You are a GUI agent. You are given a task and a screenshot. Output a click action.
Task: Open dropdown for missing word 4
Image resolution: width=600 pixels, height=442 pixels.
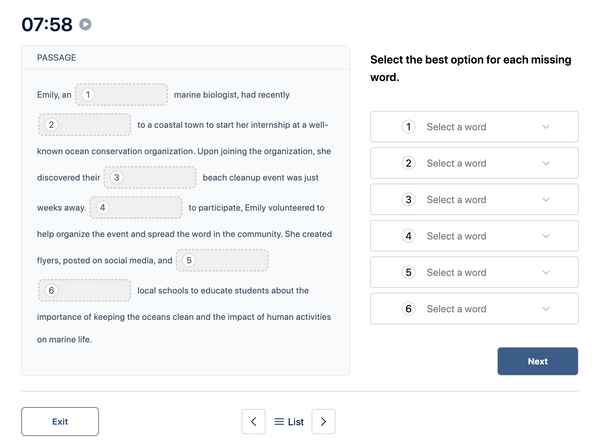(474, 236)
